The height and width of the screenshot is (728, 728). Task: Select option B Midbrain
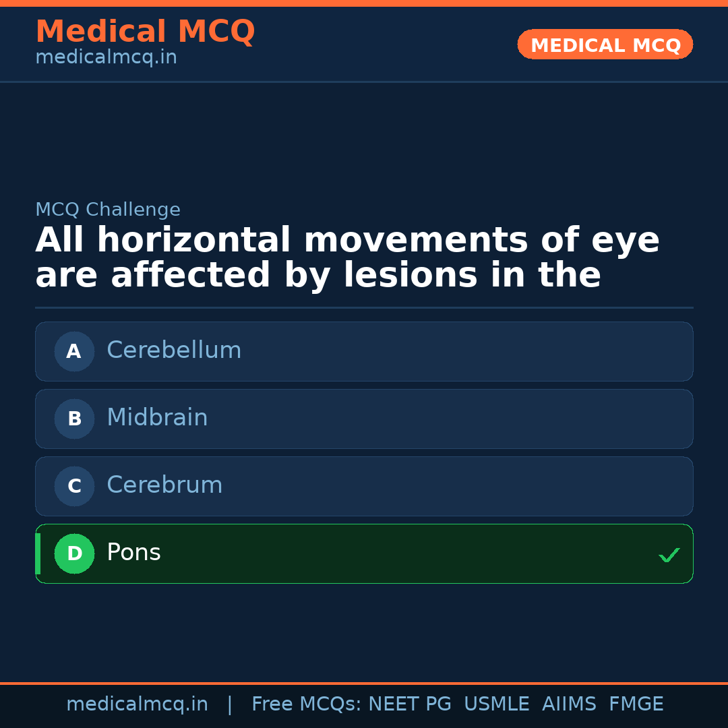pos(364,419)
